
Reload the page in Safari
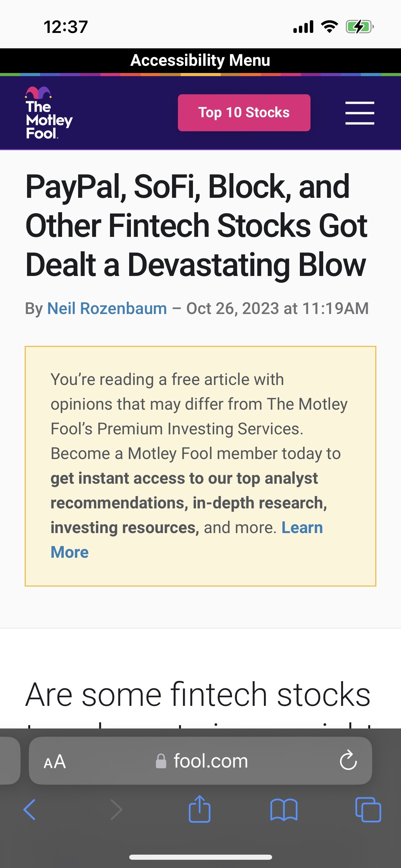(x=348, y=760)
